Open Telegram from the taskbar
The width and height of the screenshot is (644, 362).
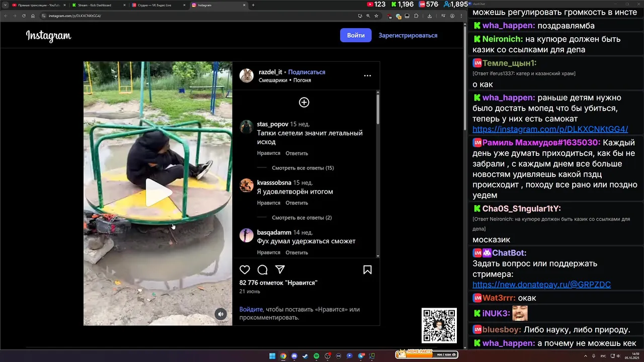coord(361,356)
